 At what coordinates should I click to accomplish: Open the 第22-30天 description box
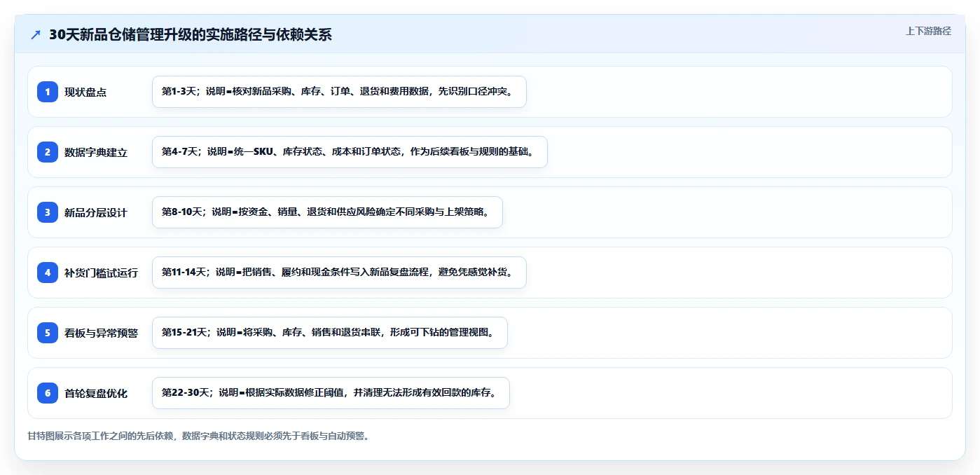click(x=331, y=393)
